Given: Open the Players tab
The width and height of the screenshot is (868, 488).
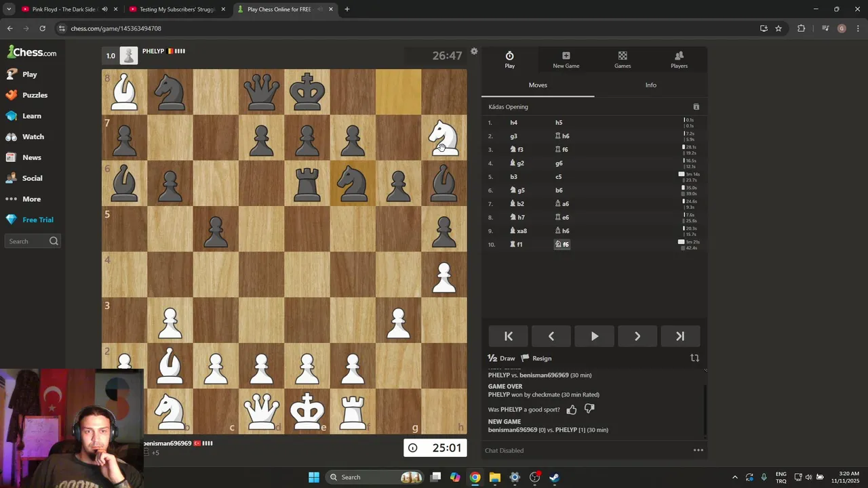Looking at the screenshot, I should (x=679, y=60).
